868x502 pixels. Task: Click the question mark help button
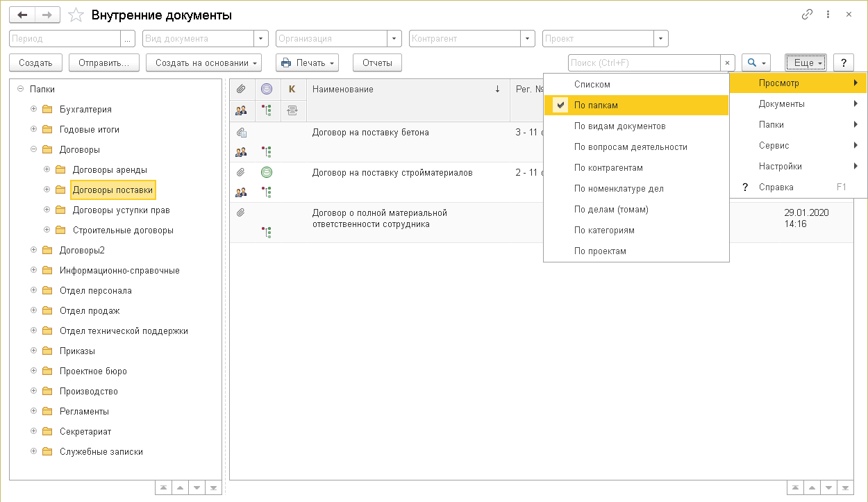[843, 62]
